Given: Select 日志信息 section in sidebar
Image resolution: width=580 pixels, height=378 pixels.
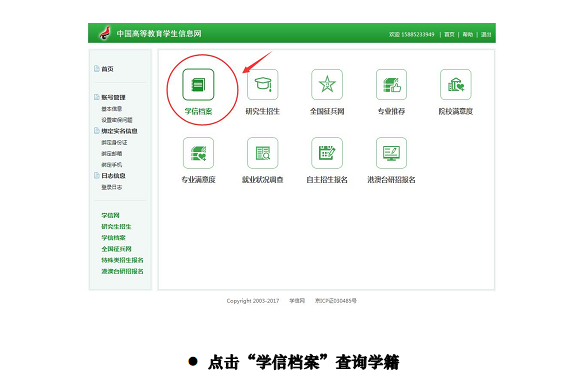Looking at the screenshot, I should [113, 176].
